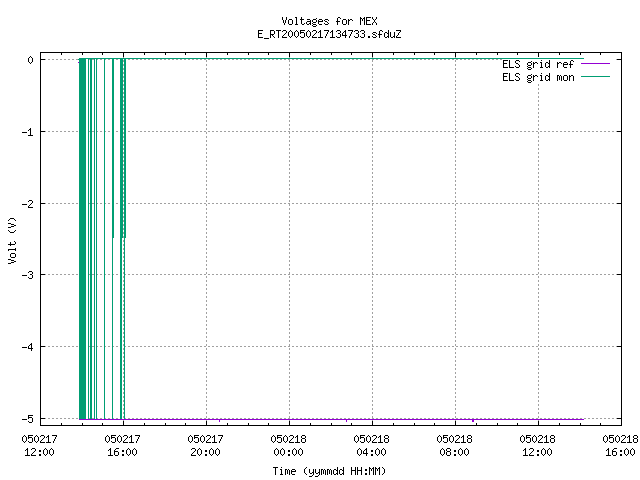Click the y-axis tick label -5
This screenshot has height=480, width=640.
point(28,419)
